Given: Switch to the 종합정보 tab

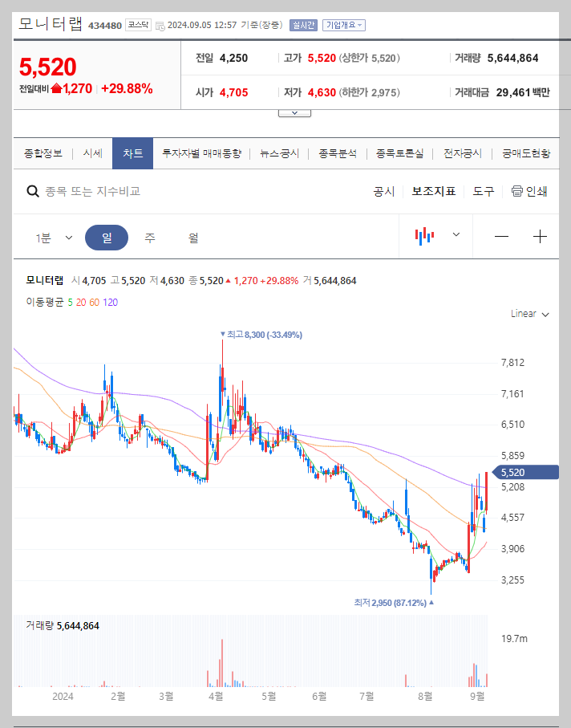Looking at the screenshot, I should tap(43, 153).
